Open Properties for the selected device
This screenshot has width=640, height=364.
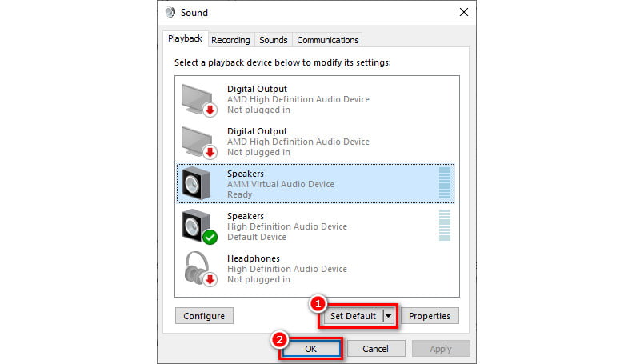click(x=430, y=316)
